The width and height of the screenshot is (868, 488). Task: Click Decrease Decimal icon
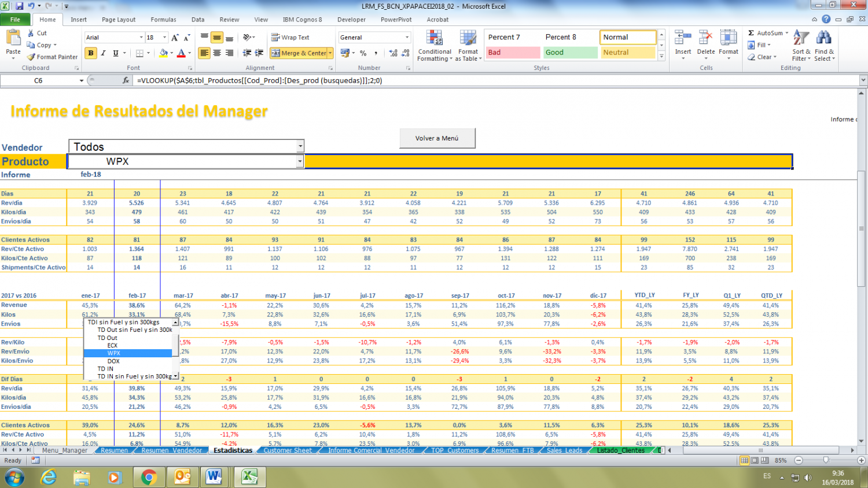406,53
